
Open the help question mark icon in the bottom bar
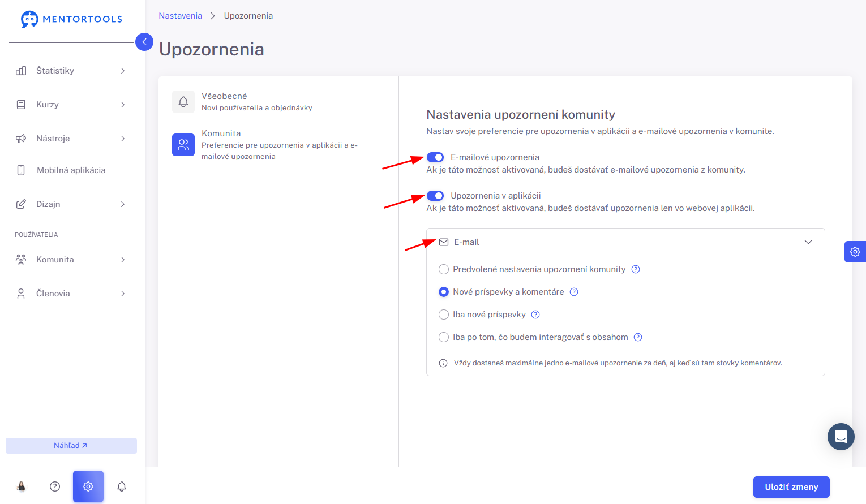pos(55,486)
